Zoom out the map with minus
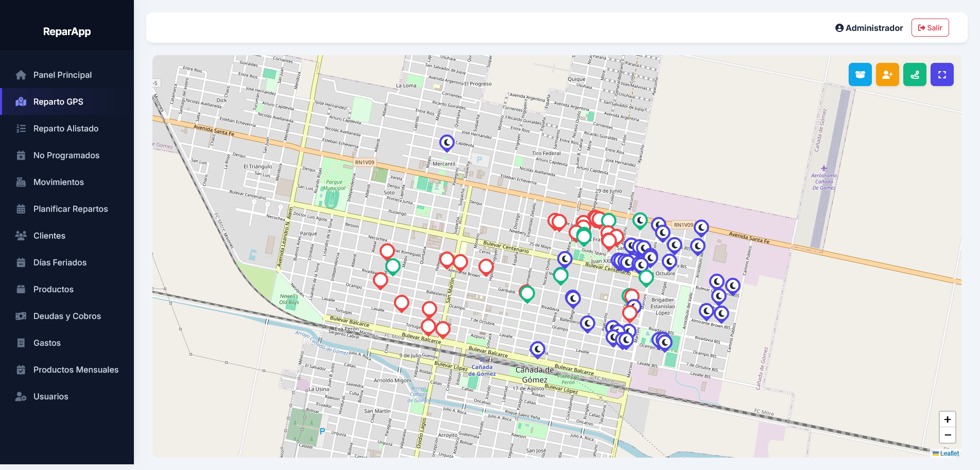980x470 pixels. (947, 435)
